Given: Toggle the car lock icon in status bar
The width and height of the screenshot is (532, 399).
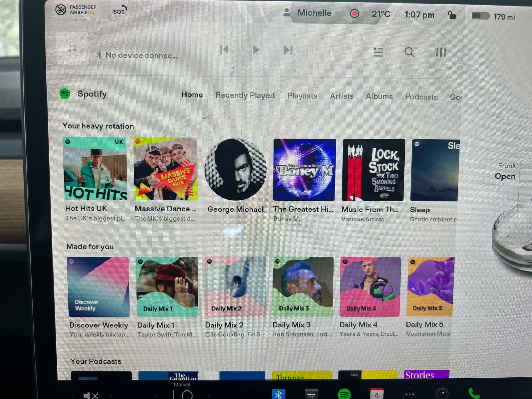Looking at the screenshot, I should click(451, 15).
